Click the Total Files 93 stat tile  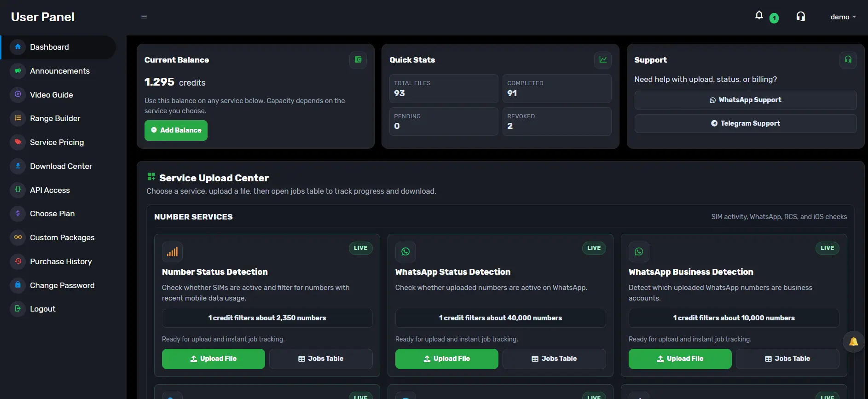[x=444, y=88]
